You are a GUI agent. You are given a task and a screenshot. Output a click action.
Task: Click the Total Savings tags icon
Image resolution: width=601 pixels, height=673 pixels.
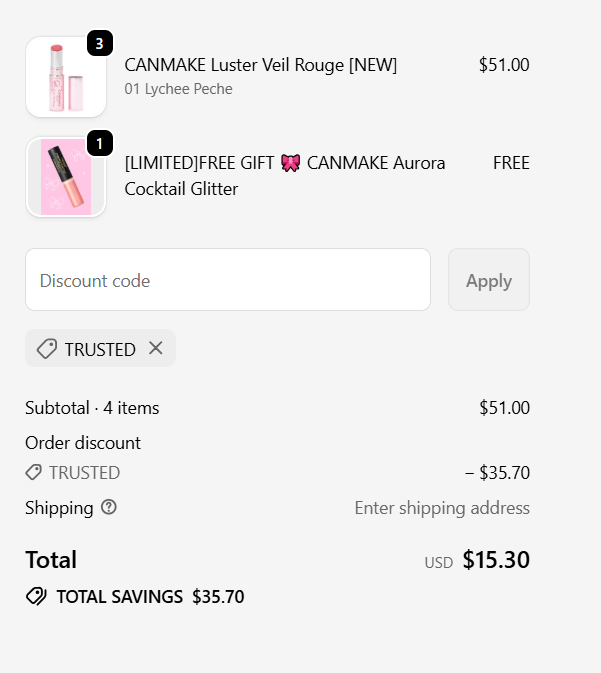point(36,597)
